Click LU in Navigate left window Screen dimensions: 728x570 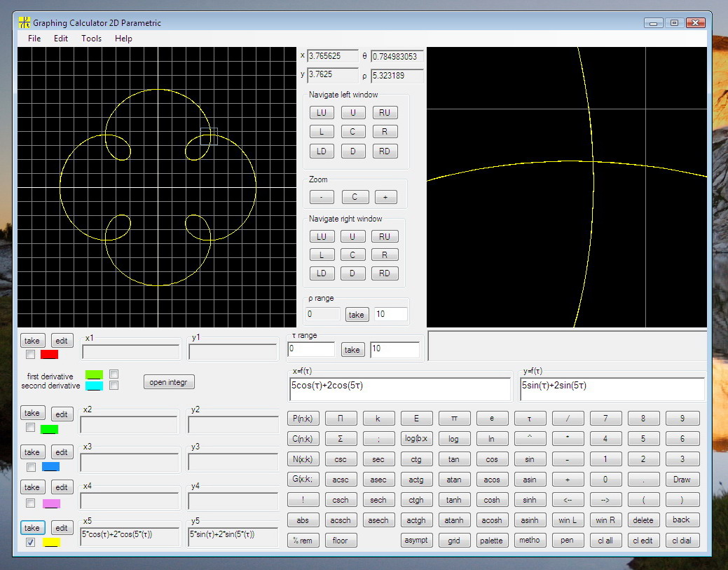click(x=322, y=112)
